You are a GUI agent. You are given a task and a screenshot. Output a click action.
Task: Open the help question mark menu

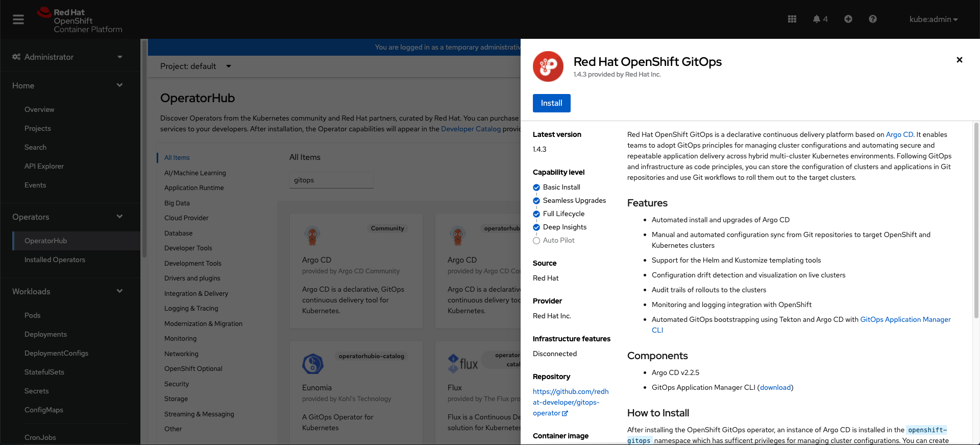pos(873,19)
